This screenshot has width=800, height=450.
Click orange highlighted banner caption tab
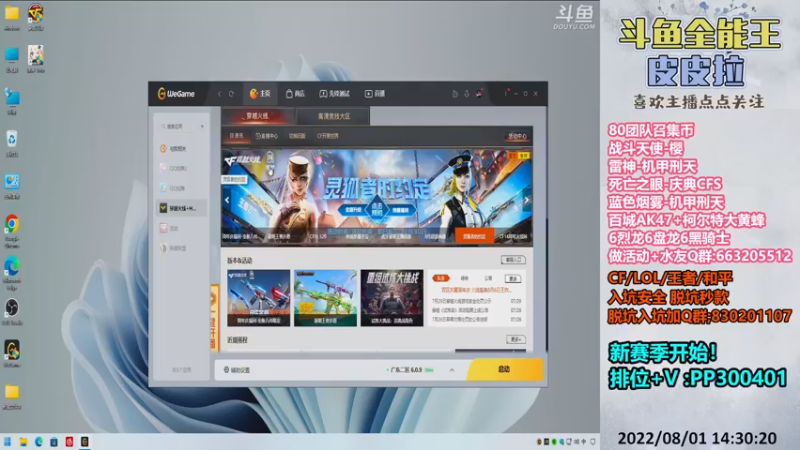pos(474,236)
